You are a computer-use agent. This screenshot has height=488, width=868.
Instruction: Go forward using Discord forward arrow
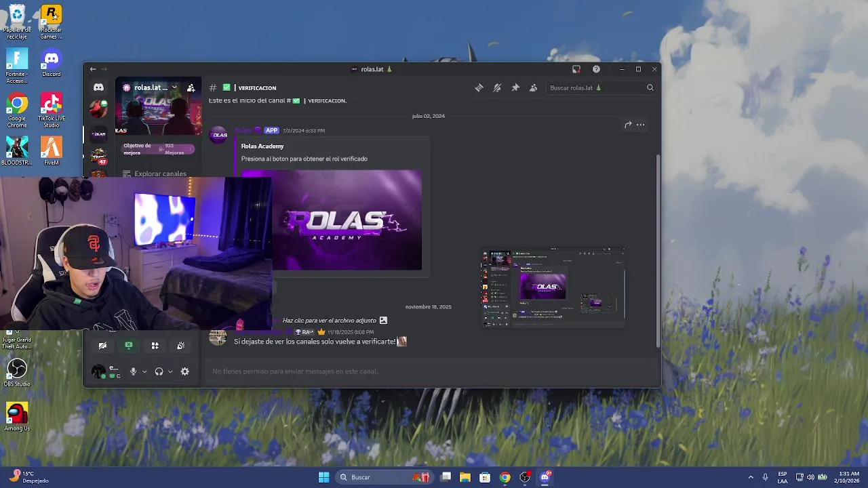[x=104, y=69]
